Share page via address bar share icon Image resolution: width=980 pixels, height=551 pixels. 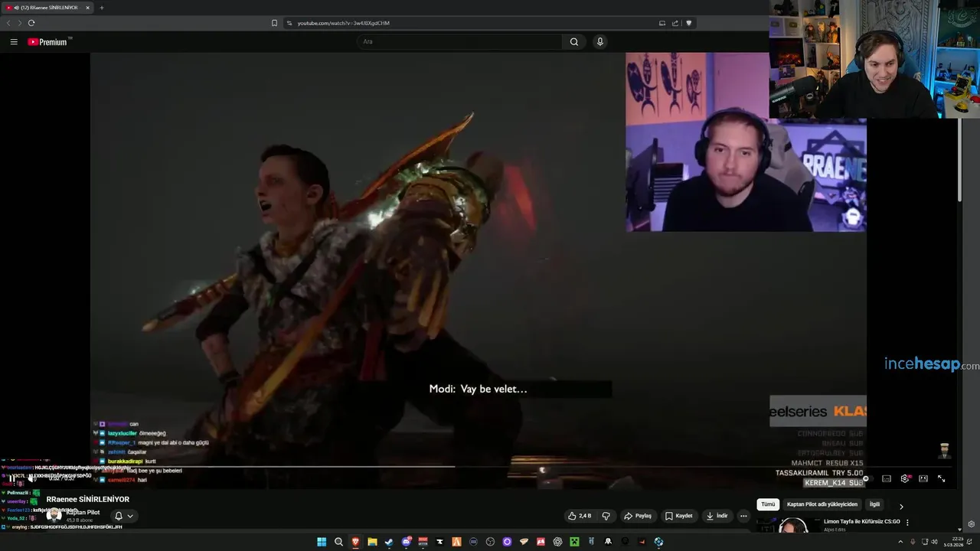coord(675,23)
